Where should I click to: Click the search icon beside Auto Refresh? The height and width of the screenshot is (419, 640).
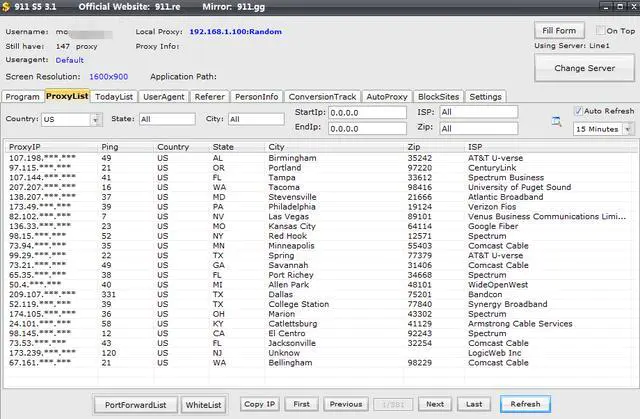point(557,121)
